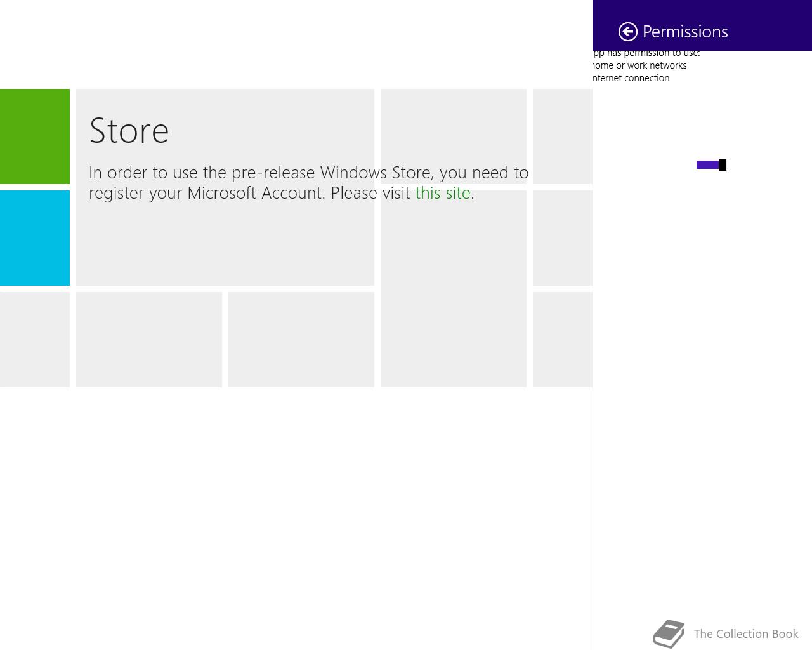
Task: Click the 'The Collection Book' label
Action: point(746,634)
